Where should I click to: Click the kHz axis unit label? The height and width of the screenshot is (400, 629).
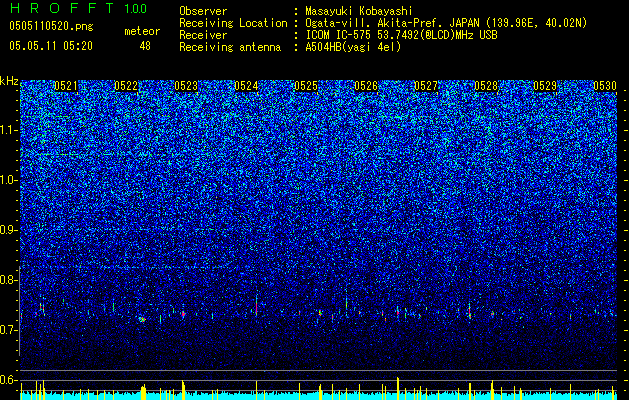pyautogui.click(x=9, y=81)
